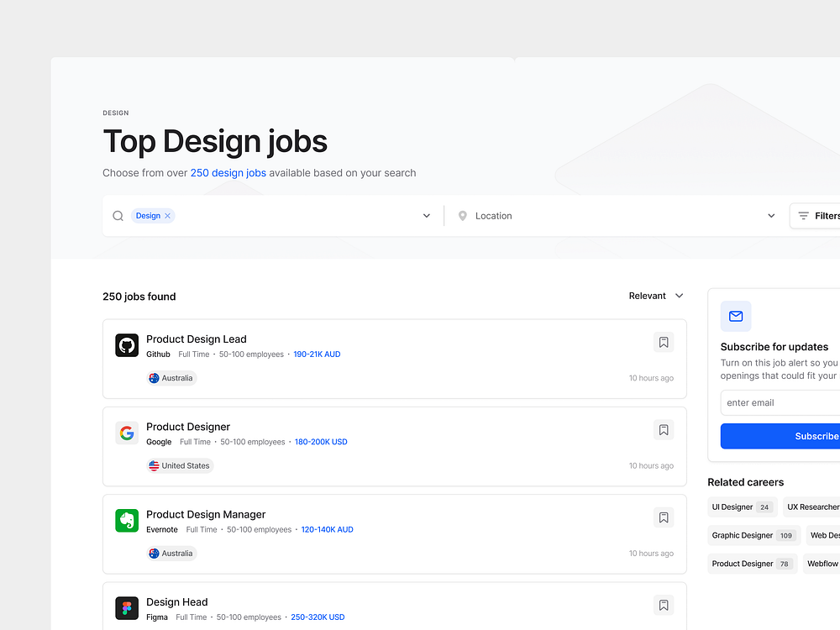Open the Location dropdown

(771, 216)
